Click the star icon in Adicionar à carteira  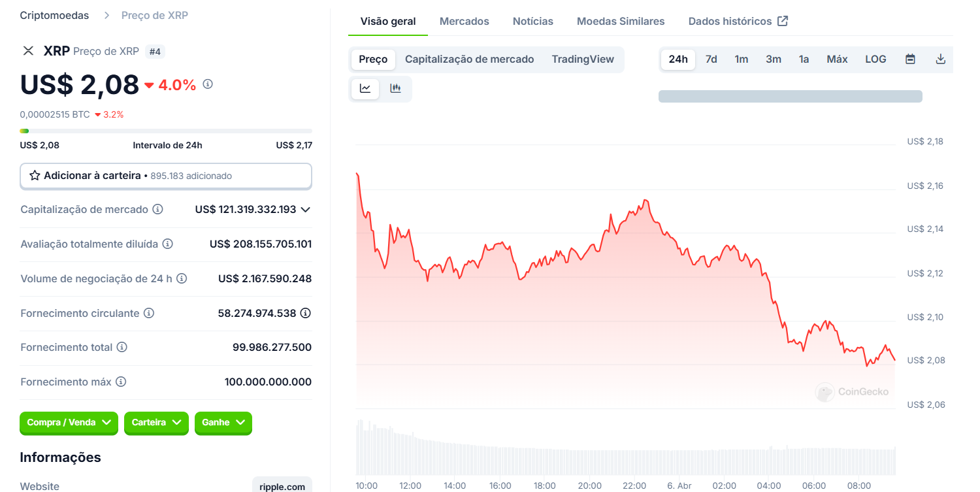point(35,176)
